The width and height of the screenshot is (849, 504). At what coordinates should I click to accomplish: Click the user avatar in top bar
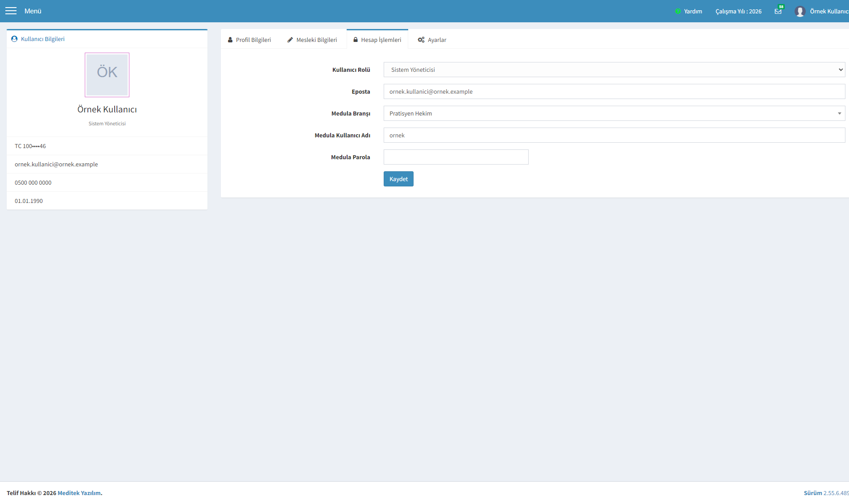point(799,11)
